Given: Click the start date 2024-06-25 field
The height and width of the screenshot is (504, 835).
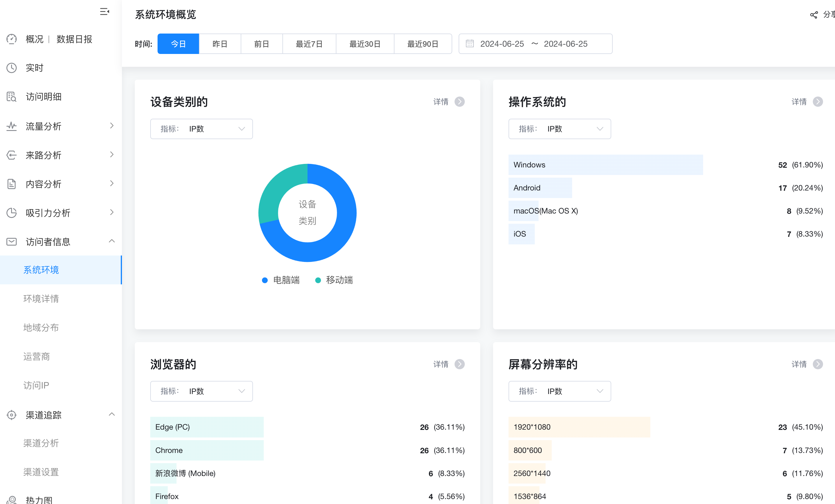Looking at the screenshot, I should pos(502,44).
